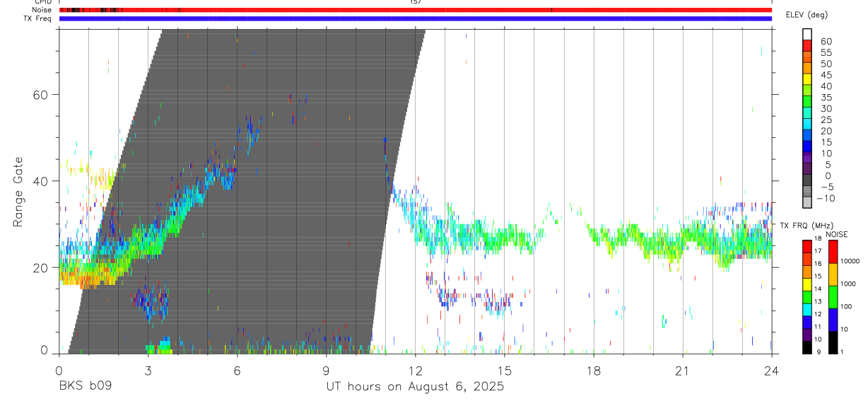Click the 'Range Gate' y-axis title

point(19,192)
